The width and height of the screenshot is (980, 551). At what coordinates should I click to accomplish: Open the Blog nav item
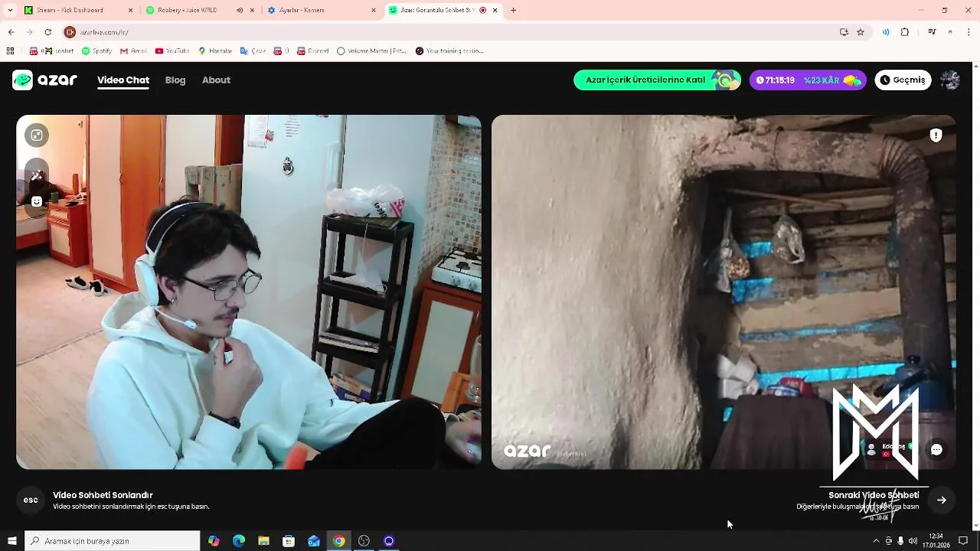pyautogui.click(x=175, y=80)
